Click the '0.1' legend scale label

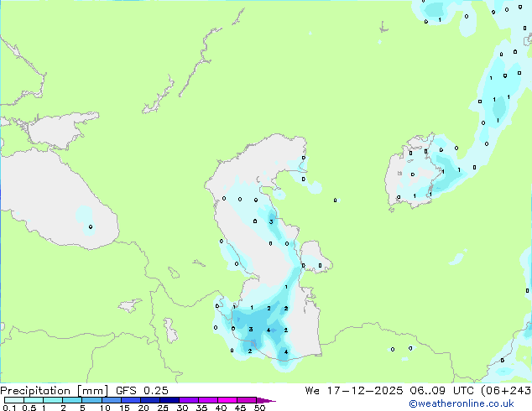(9, 408)
